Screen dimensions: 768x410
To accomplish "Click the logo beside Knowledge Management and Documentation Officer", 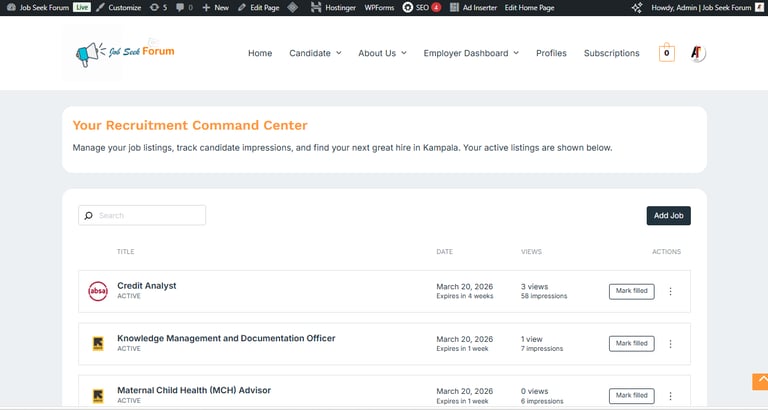I will (x=98, y=343).
